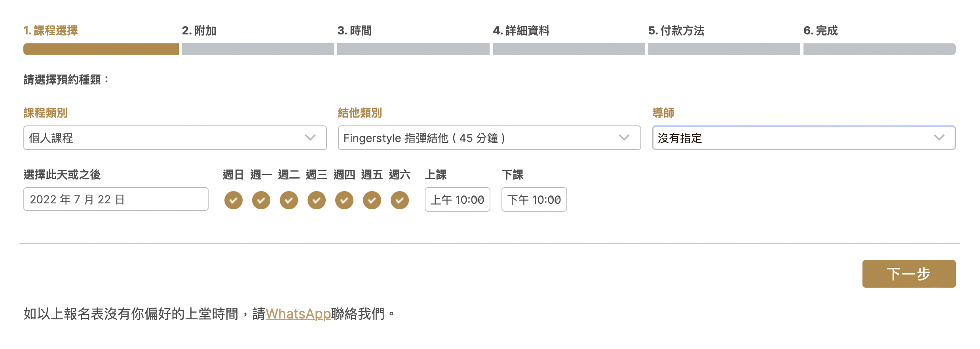
Task: Uncheck the 週日 day checkbox
Action: click(234, 200)
